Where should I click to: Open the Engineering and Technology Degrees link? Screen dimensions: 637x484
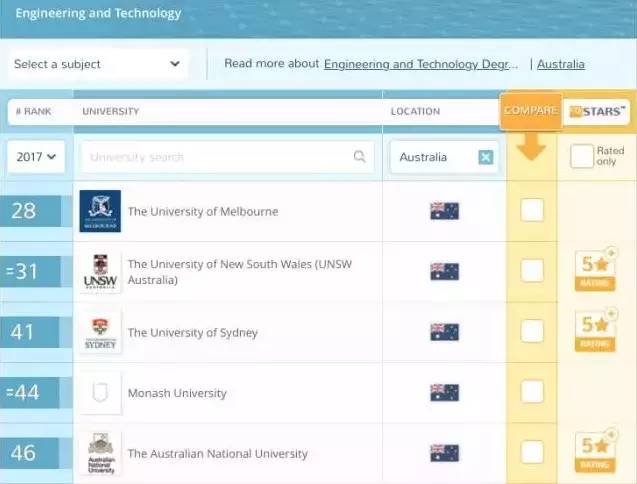click(421, 64)
